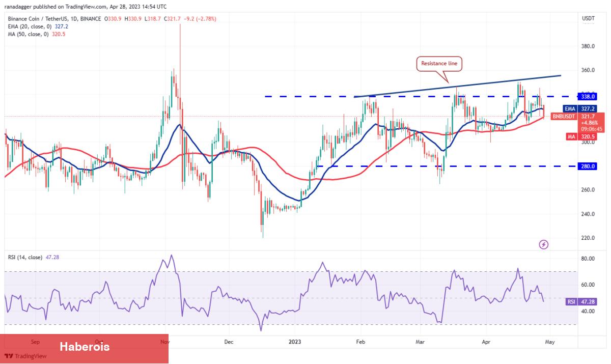
Task: Click the 40.00 RSI axis label
Action: click(x=589, y=311)
